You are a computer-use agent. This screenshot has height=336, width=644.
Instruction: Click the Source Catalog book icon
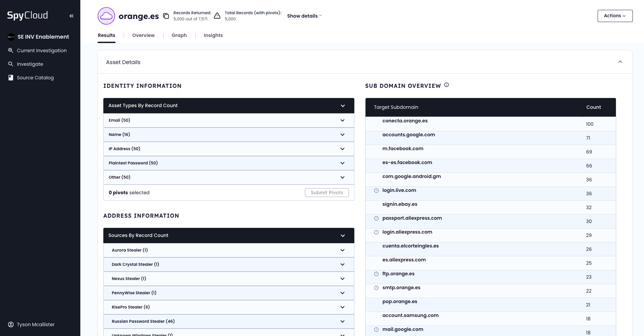[11, 78]
